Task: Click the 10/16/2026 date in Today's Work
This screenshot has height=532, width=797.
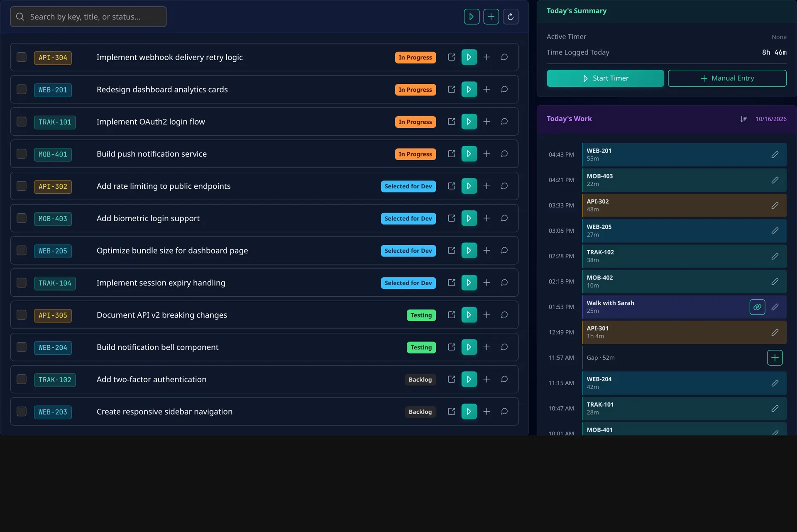Action: coord(771,119)
